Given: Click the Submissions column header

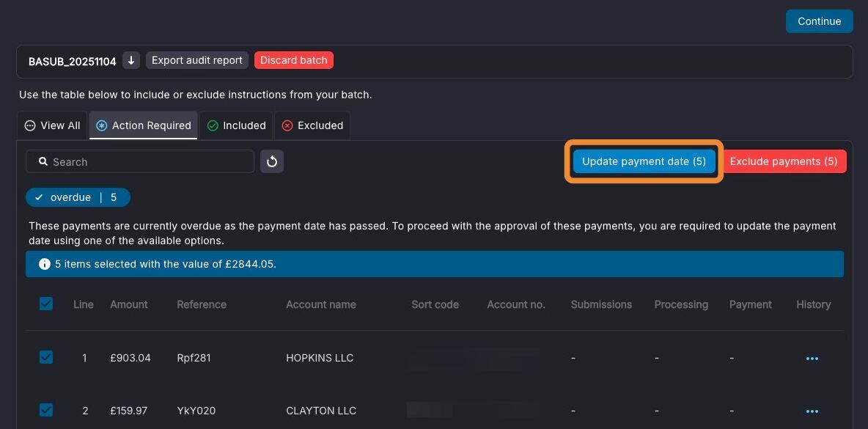Looking at the screenshot, I should [601, 304].
